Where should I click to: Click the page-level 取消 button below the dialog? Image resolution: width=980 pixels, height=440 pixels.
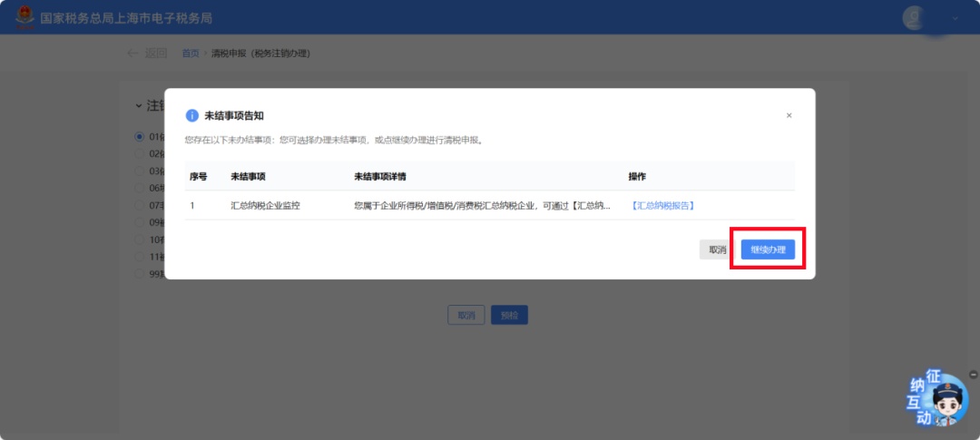(465, 316)
